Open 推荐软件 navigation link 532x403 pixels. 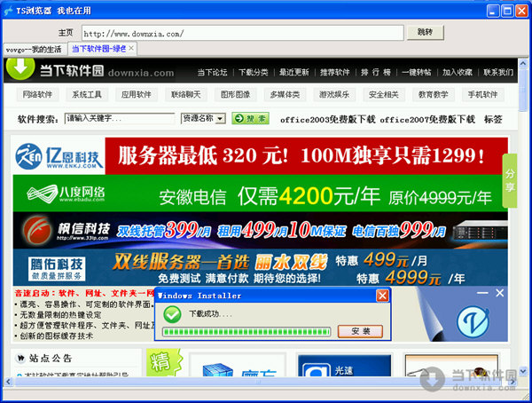point(334,72)
